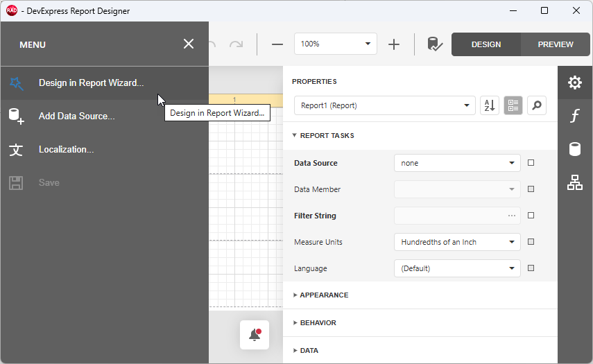Sort properties alphabetically with A-Z icon
Image resolution: width=593 pixels, height=364 pixels.
[x=490, y=105]
